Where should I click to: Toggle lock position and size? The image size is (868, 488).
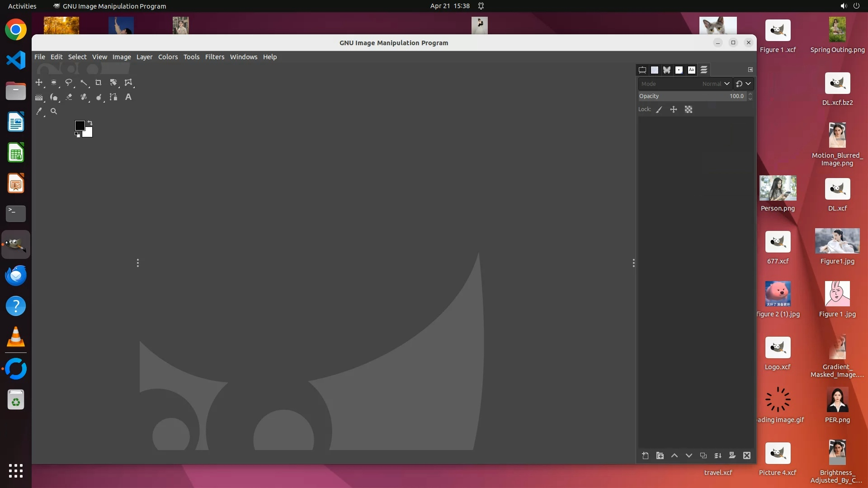point(674,109)
